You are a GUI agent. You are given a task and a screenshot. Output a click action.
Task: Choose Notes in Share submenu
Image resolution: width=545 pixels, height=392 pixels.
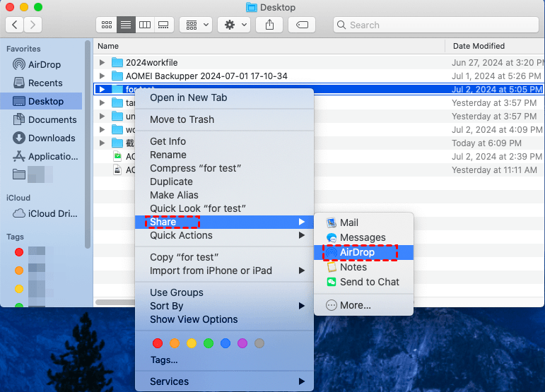tap(353, 267)
